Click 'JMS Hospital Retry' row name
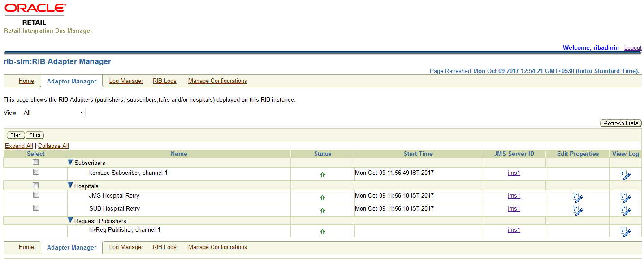 coord(114,195)
